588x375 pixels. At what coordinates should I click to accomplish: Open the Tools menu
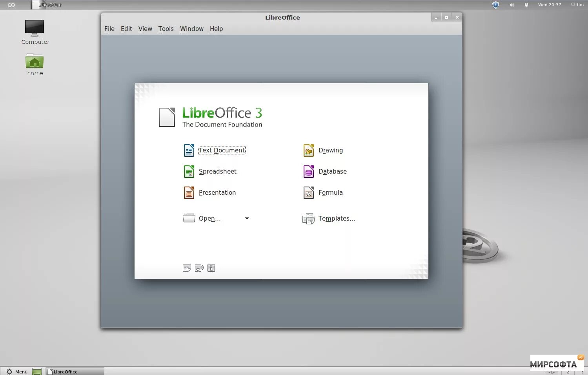pyautogui.click(x=166, y=29)
